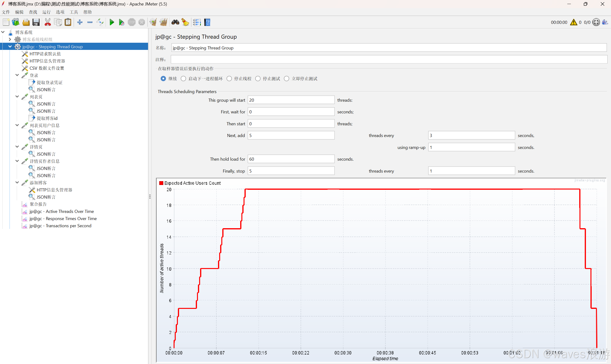
Task: Click the yellow warning log icon
Action: click(x=574, y=22)
